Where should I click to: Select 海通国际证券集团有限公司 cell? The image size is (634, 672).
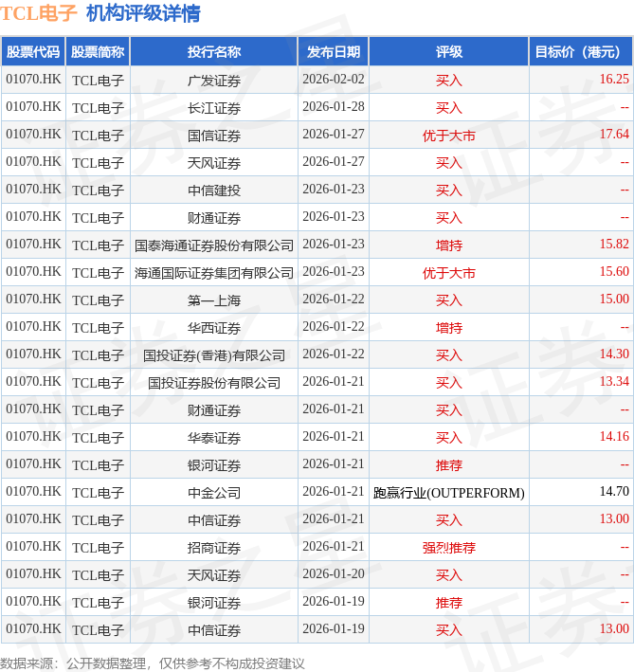pos(214,273)
